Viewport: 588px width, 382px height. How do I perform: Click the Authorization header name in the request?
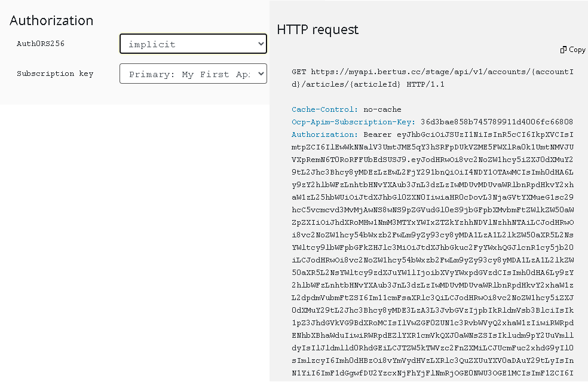coord(324,135)
